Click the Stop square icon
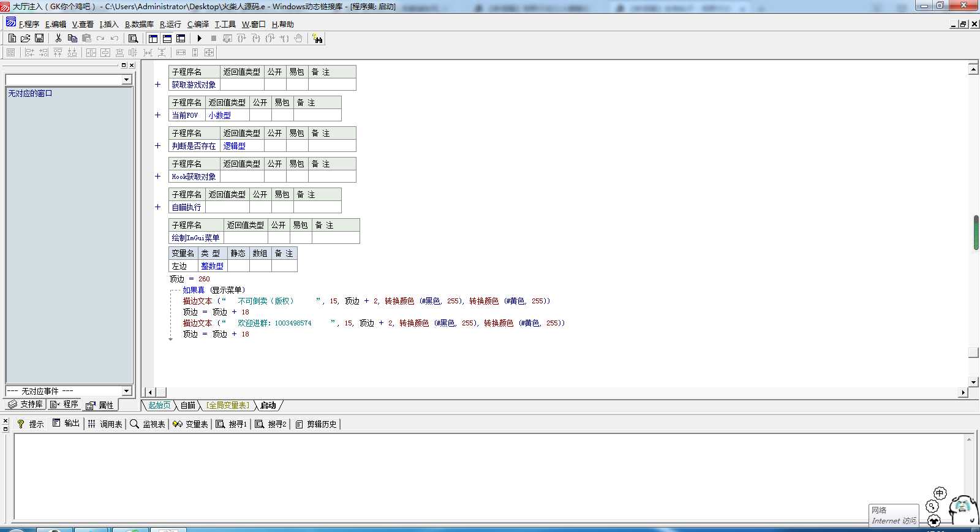Image resolution: width=980 pixels, height=532 pixels. 214,38
